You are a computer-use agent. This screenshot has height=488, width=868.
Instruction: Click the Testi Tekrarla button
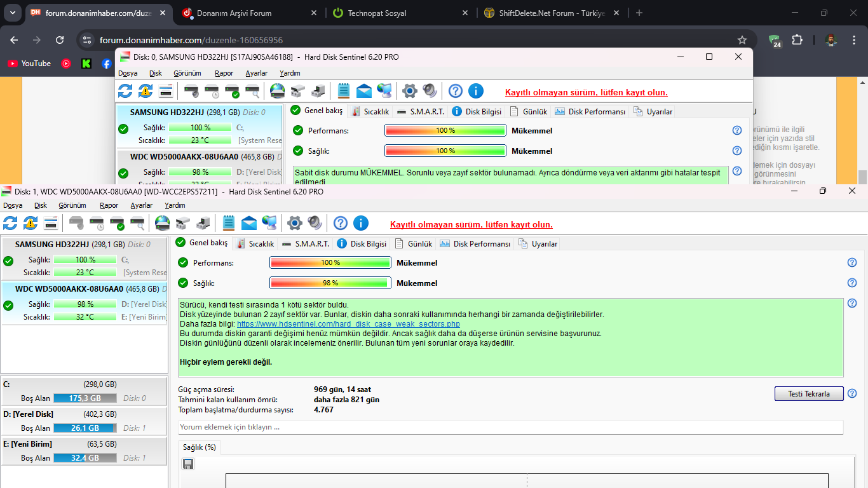click(x=809, y=394)
